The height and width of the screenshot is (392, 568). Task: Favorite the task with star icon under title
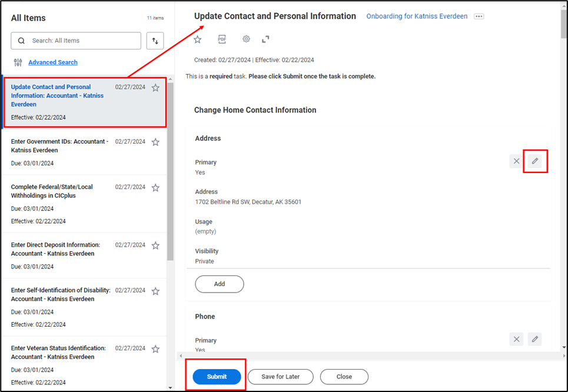click(x=198, y=39)
